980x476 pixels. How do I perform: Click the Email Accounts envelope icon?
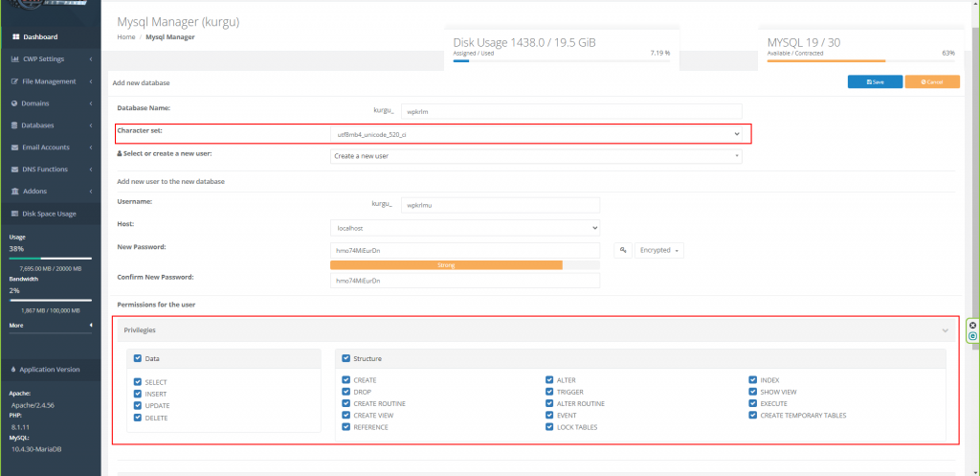tap(15, 147)
